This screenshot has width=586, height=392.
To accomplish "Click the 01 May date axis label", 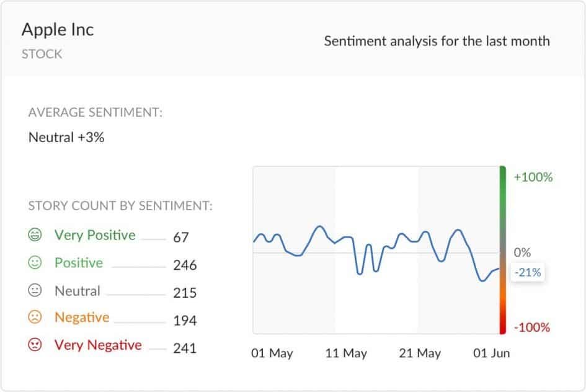I will click(x=272, y=353).
